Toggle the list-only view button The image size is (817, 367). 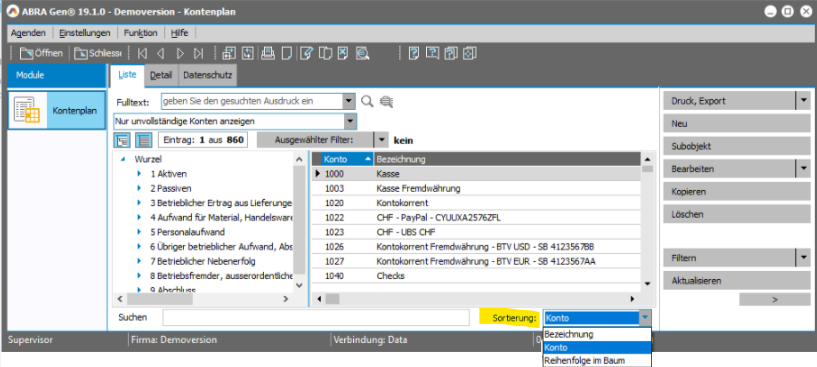(143, 140)
